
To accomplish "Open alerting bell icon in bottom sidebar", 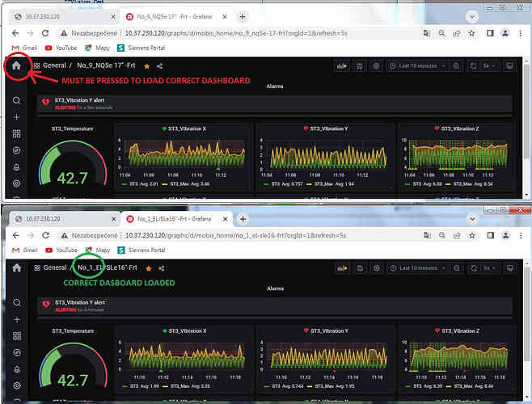I will 17,369.
